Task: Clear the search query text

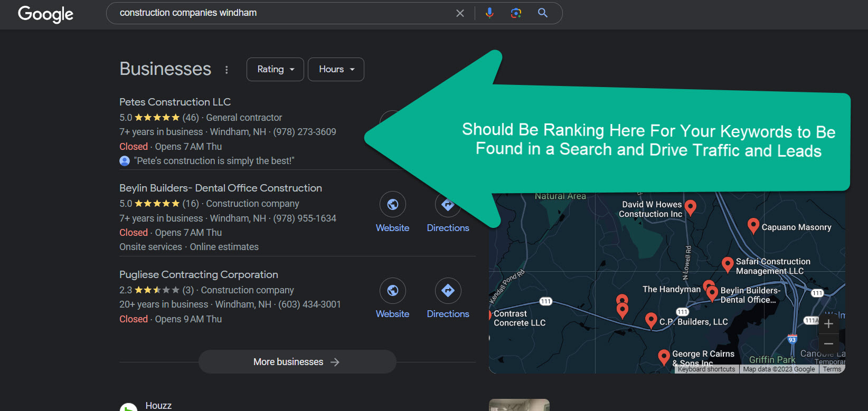Action: pos(460,13)
